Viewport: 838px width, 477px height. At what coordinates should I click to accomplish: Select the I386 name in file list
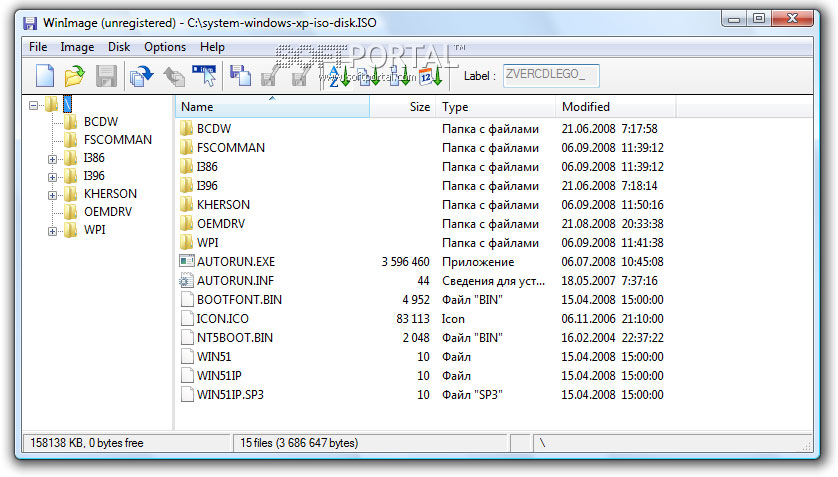[x=207, y=167]
